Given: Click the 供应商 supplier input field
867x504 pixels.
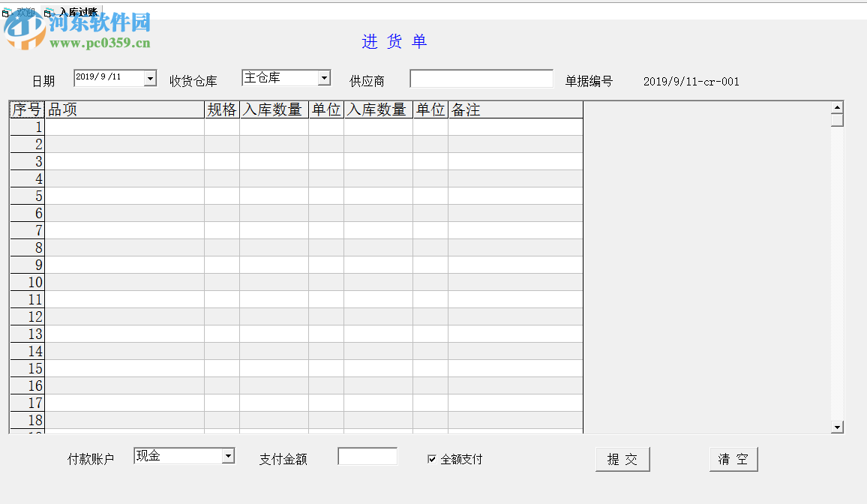Looking at the screenshot, I should coord(481,78).
